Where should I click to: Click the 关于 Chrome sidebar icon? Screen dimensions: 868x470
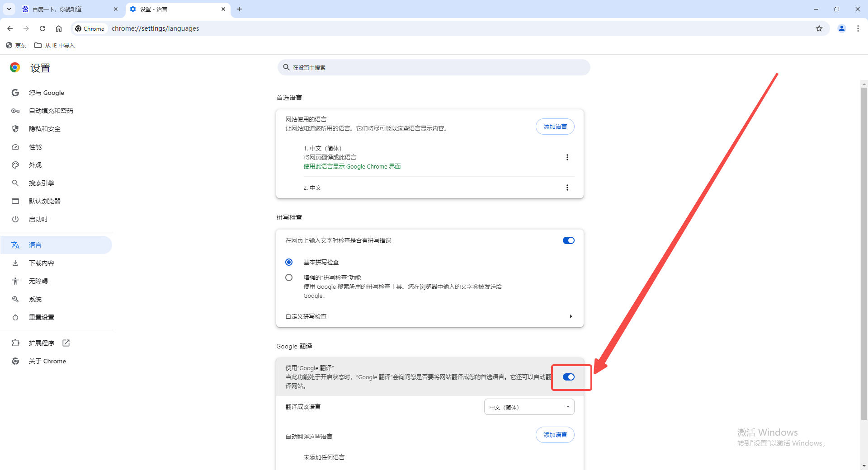click(15, 361)
